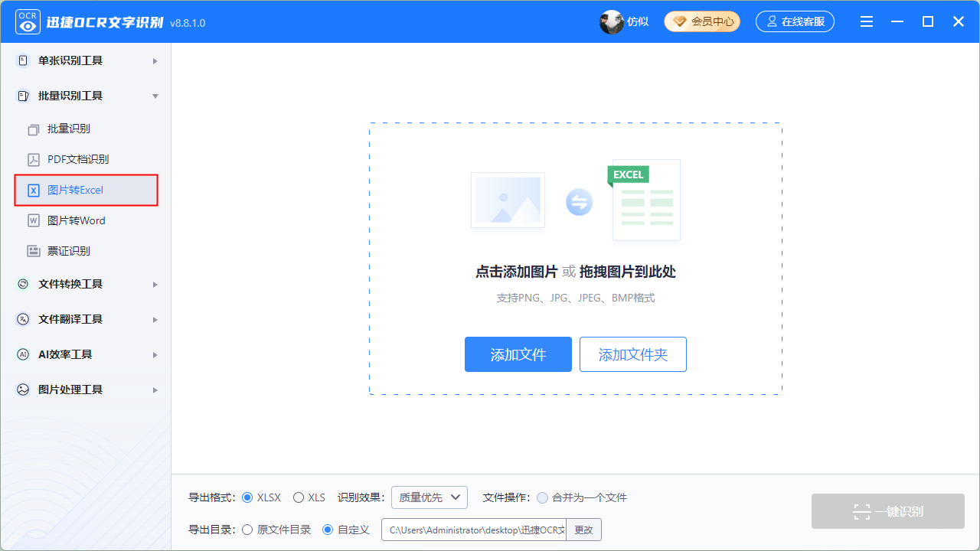Click 点击添加图片 text in drop zone

pos(516,272)
